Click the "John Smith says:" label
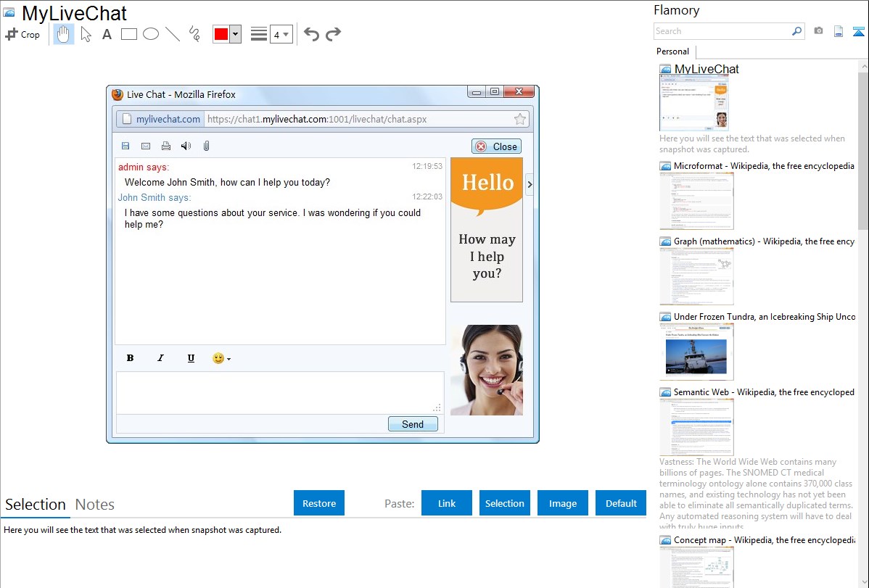This screenshot has width=869, height=588. point(155,197)
